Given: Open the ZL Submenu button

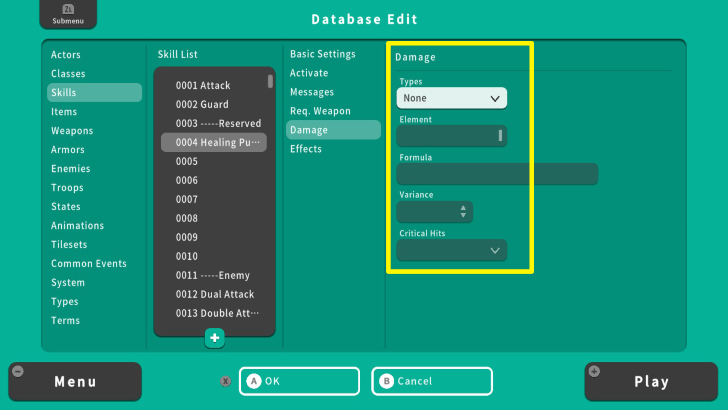Looking at the screenshot, I should tap(68, 14).
